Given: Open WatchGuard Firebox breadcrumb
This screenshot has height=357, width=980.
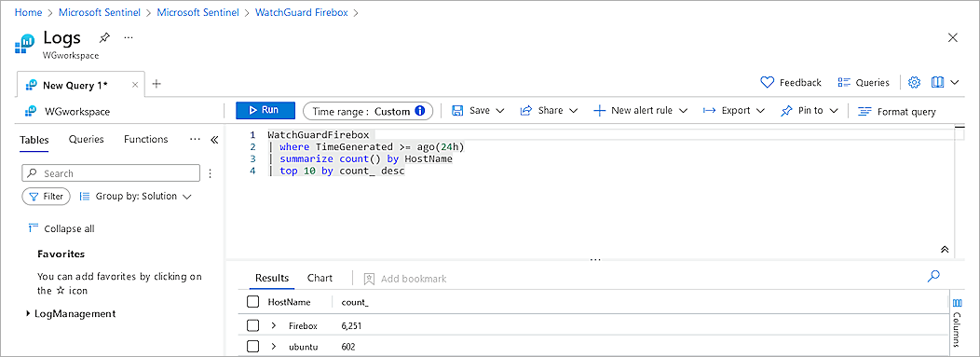Looking at the screenshot, I should (302, 12).
